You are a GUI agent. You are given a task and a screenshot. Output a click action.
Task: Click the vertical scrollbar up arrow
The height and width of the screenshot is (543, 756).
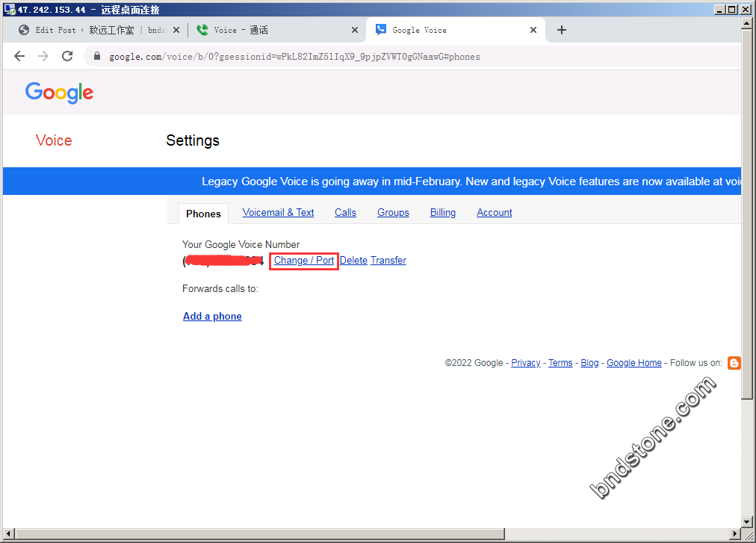tap(747, 22)
